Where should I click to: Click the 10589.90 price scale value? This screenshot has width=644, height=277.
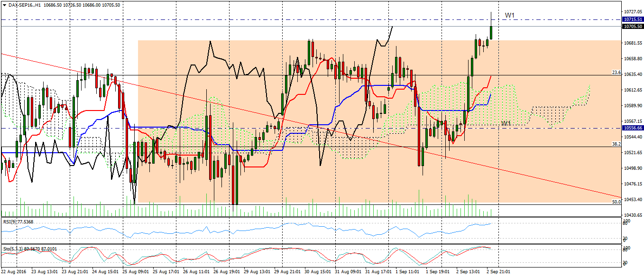point(633,105)
